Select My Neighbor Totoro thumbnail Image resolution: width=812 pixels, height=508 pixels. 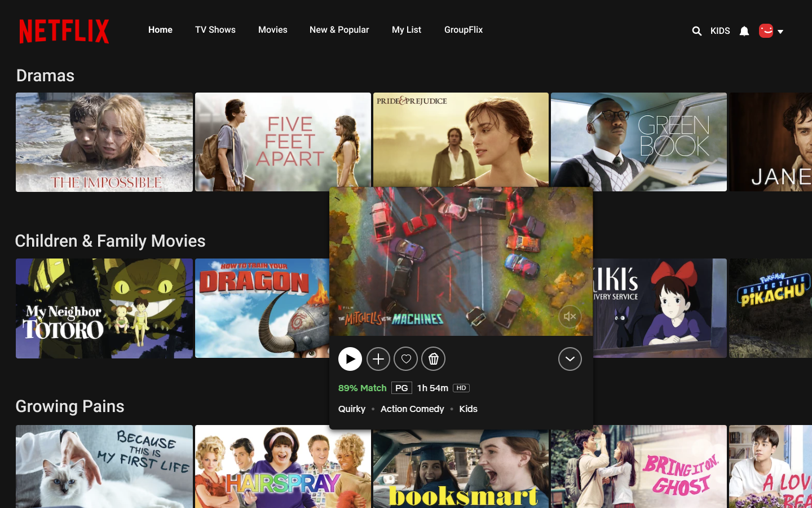(x=104, y=308)
